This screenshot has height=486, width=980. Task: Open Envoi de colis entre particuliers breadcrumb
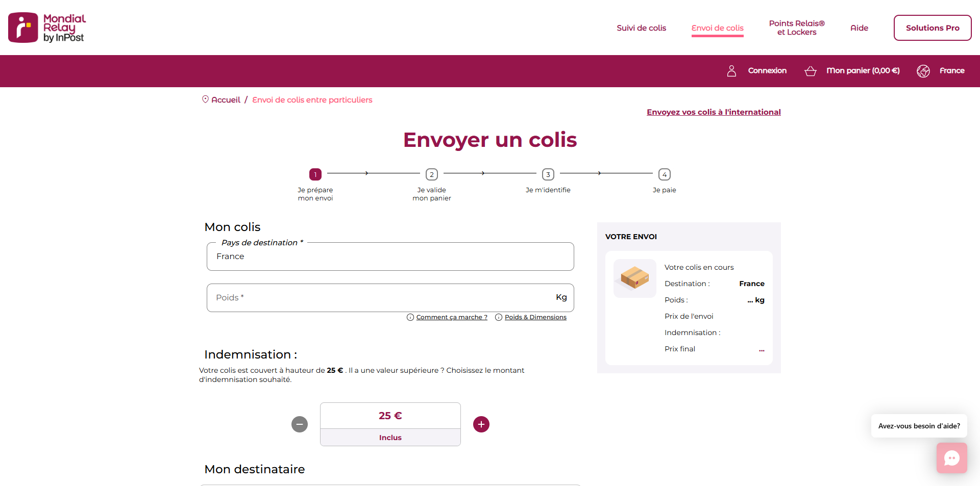[312, 100]
